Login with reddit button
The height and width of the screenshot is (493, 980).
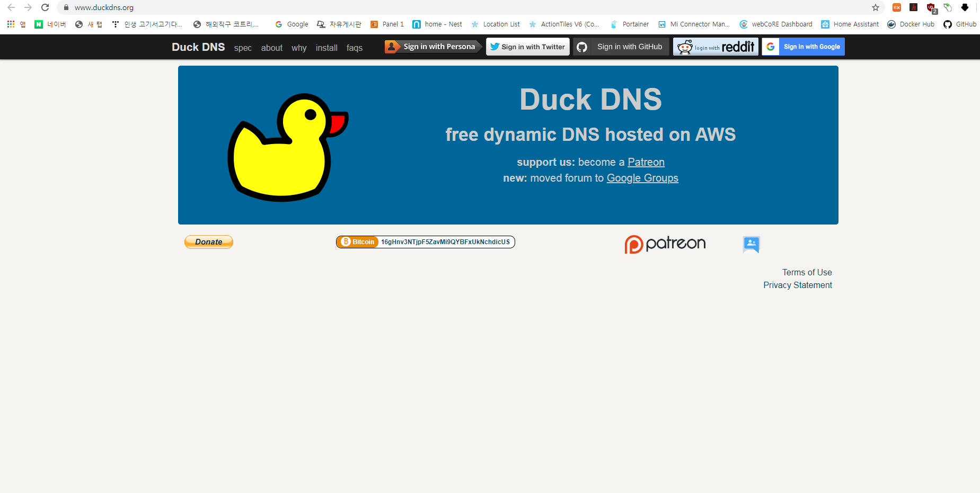(716, 47)
